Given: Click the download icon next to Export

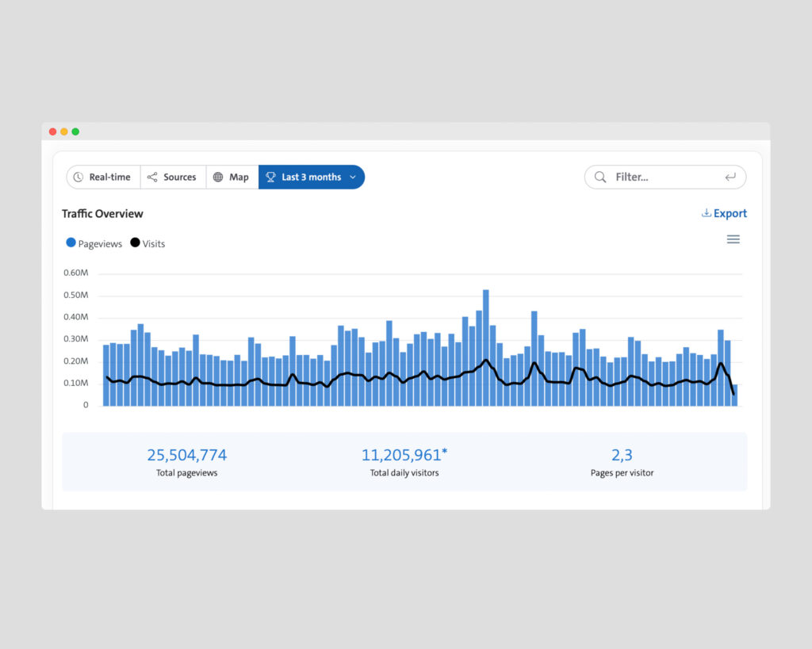Looking at the screenshot, I should click(706, 213).
